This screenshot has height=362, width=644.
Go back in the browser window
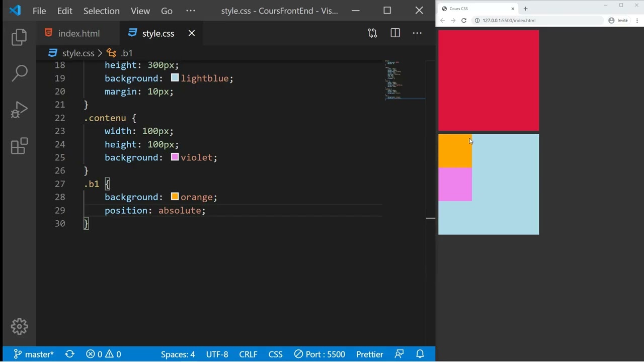coord(442,21)
